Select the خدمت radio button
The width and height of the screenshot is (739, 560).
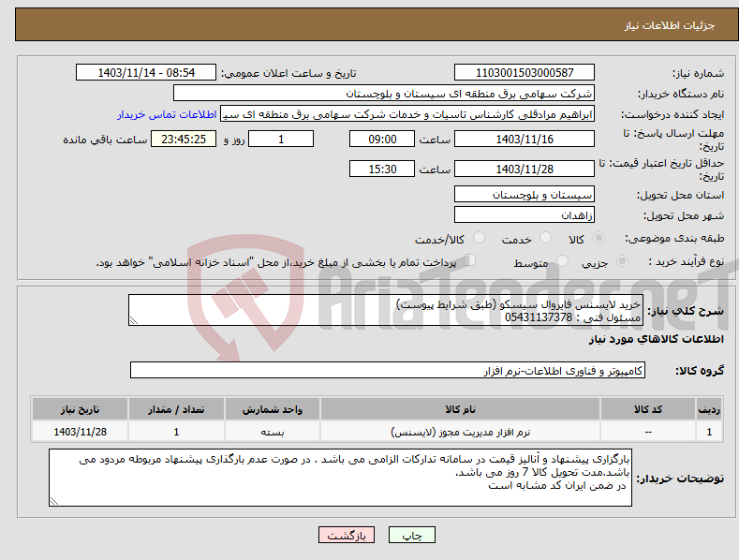coord(545,238)
